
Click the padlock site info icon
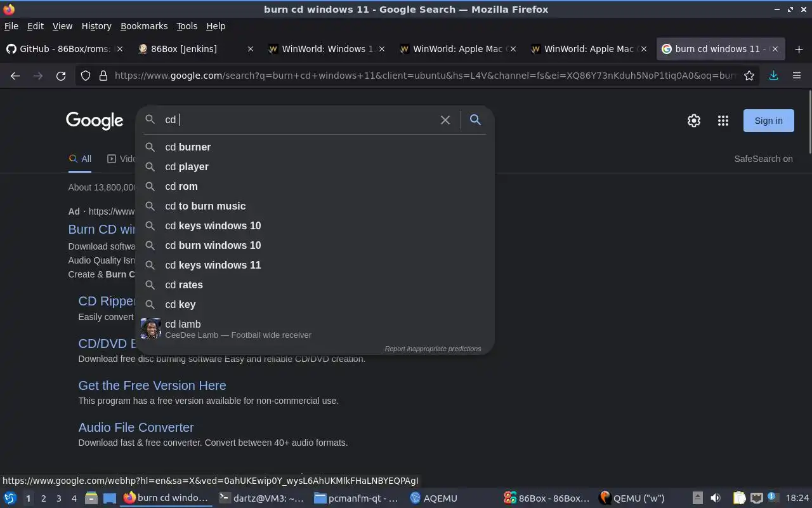pyautogui.click(x=103, y=76)
